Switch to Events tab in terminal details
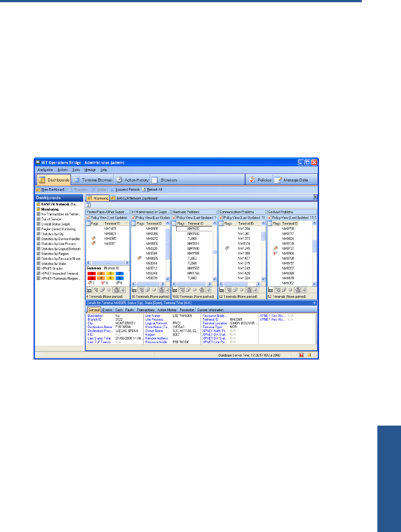The width and height of the screenshot is (401, 532). (107, 310)
